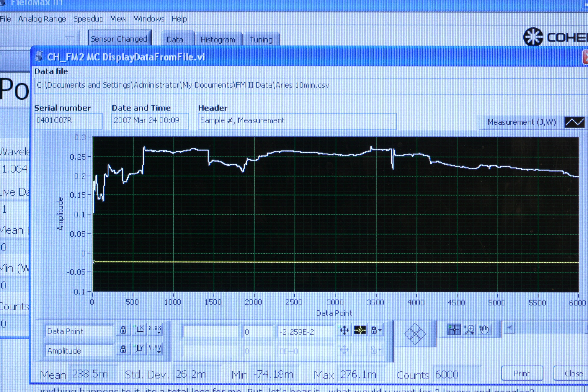Screen dimensions: 588x392
Task: Click the Mean value 238.5m
Action: click(93, 374)
